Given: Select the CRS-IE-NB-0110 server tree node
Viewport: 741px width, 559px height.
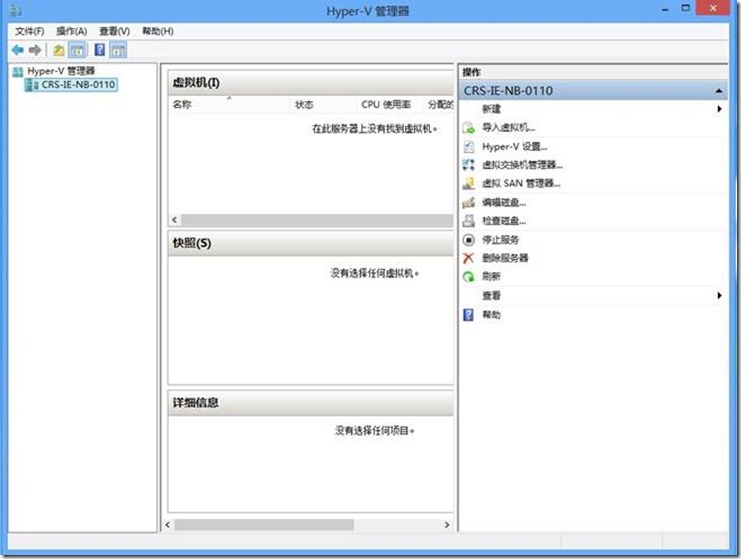Looking at the screenshot, I should [x=78, y=85].
